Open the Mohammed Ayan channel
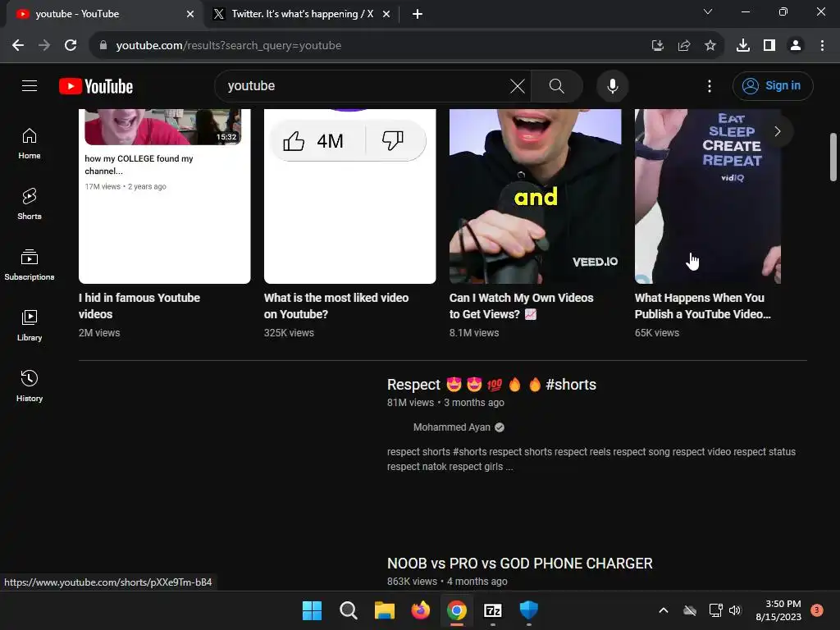The height and width of the screenshot is (630, 840). (x=452, y=427)
